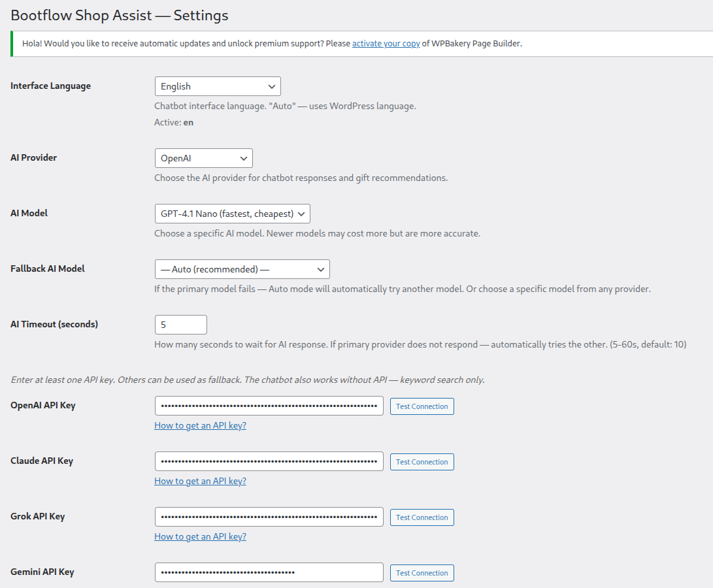Open the Interface Language dropdown

point(218,86)
